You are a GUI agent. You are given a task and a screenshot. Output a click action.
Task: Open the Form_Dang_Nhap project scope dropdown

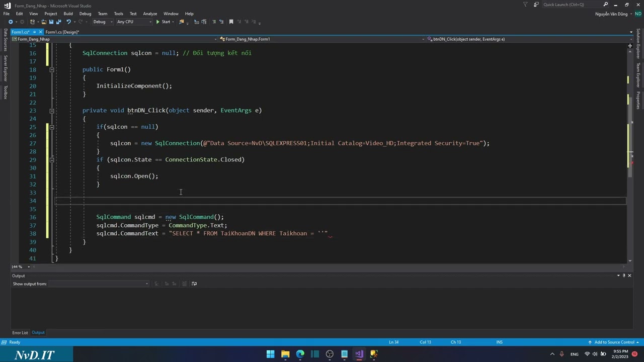pos(114,39)
